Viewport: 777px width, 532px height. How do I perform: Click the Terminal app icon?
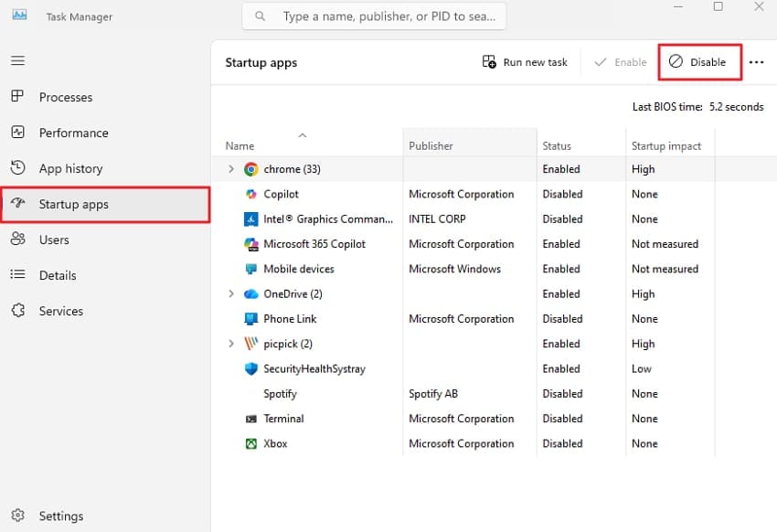pos(251,419)
